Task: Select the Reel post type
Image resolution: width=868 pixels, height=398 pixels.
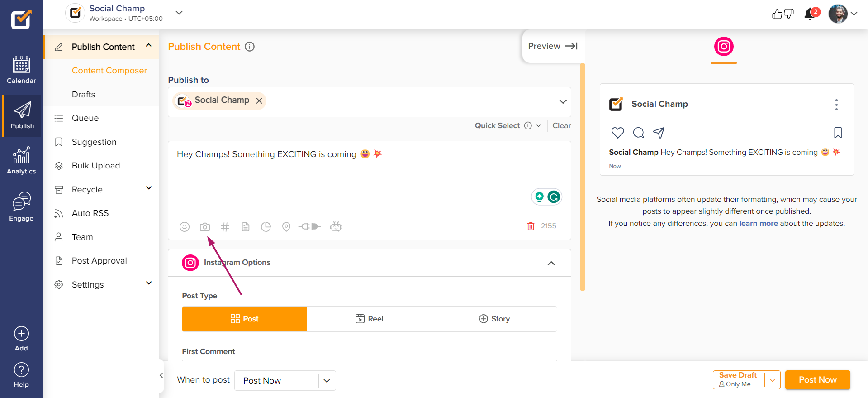Action: coord(370,319)
